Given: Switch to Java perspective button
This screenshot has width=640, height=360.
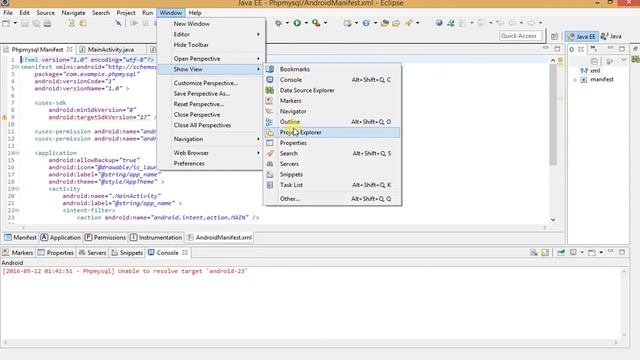Looking at the screenshot, I should pyautogui.click(x=611, y=36).
